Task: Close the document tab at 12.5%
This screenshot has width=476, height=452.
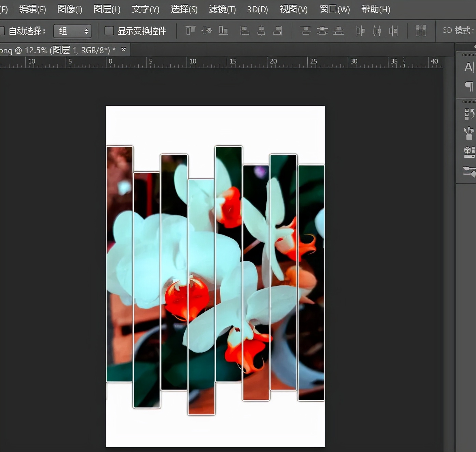Action: coord(124,50)
